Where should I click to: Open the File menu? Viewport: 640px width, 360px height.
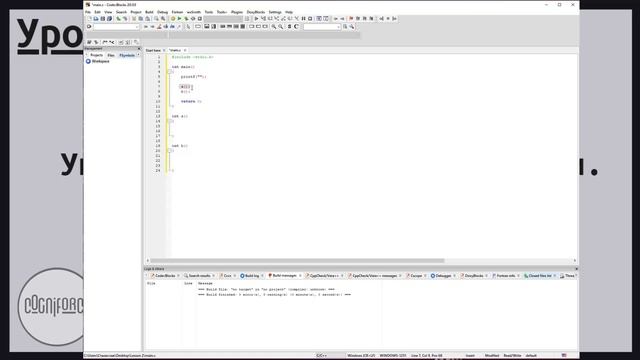pos(88,12)
